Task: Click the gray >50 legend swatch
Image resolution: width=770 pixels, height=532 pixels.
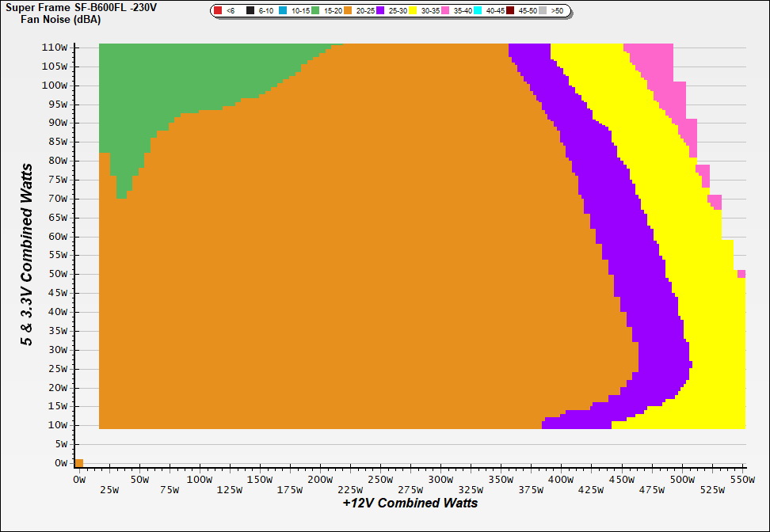Action: [x=543, y=11]
